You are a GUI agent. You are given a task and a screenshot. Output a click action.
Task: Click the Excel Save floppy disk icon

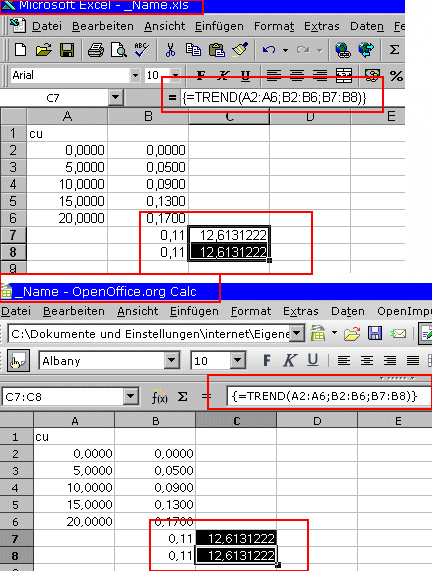[x=67, y=50]
